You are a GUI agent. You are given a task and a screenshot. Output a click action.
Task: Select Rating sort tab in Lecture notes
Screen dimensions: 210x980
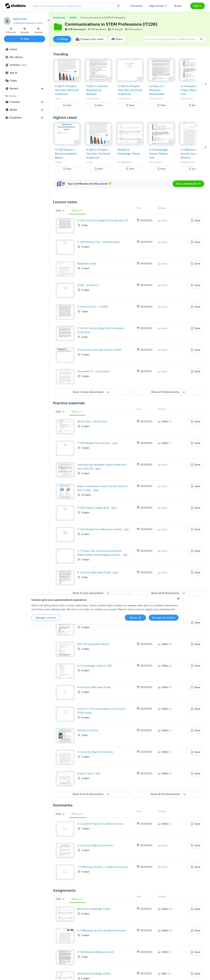pyautogui.click(x=77, y=210)
